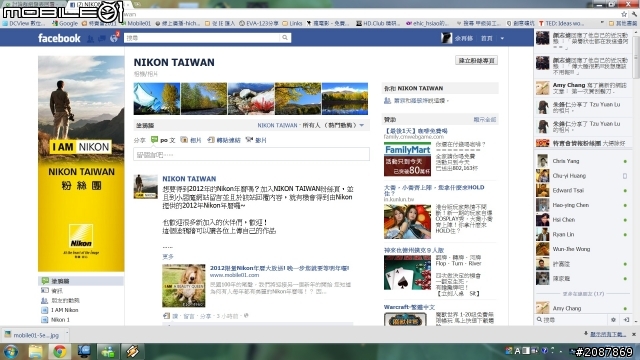
Task: Bookmark page with star icon
Action: pyautogui.click(x=624, y=14)
